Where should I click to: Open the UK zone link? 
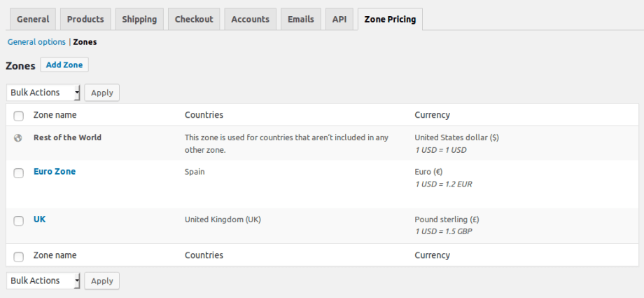[39, 219]
